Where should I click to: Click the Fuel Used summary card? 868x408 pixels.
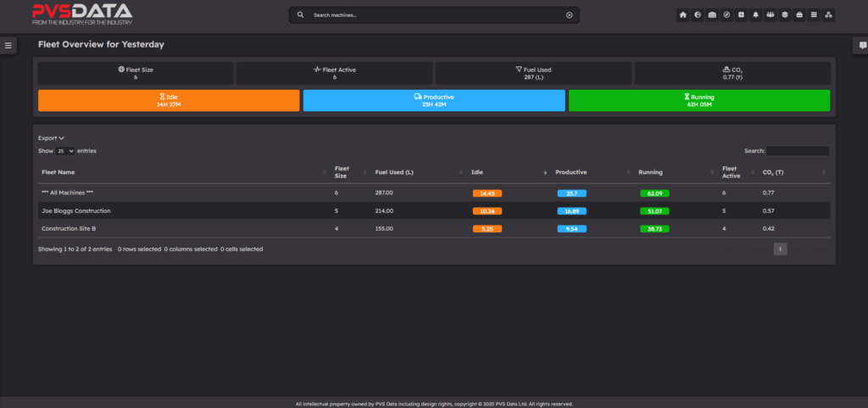pos(533,73)
